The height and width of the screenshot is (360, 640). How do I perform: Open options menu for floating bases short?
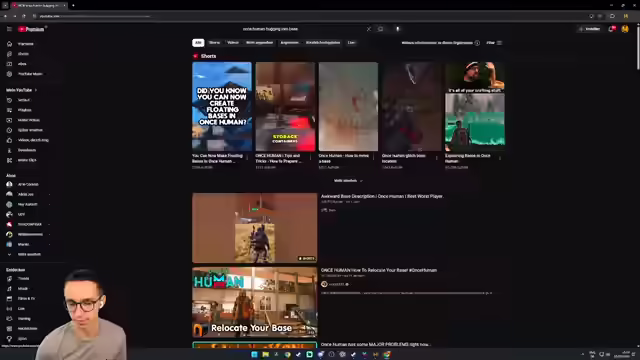pos(247,157)
